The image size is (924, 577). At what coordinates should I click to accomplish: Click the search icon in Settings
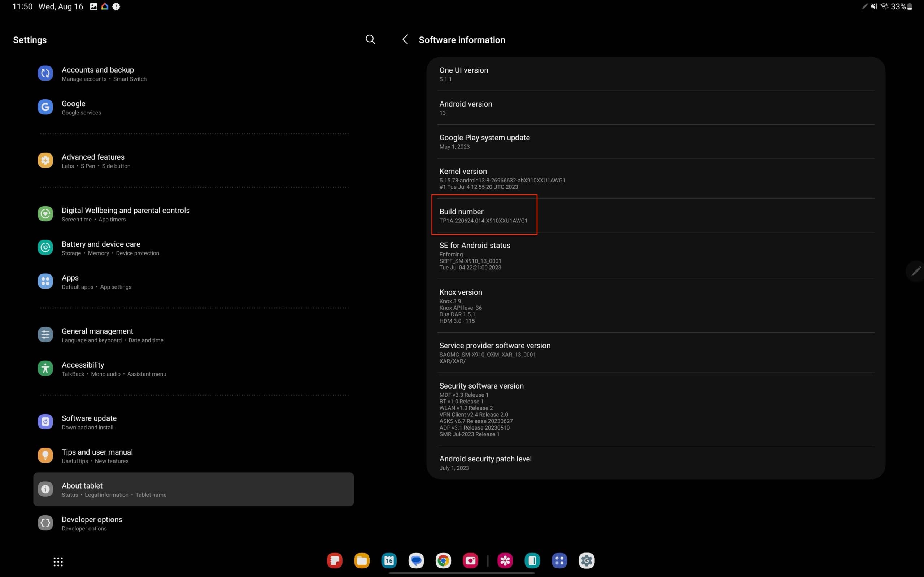[370, 40]
